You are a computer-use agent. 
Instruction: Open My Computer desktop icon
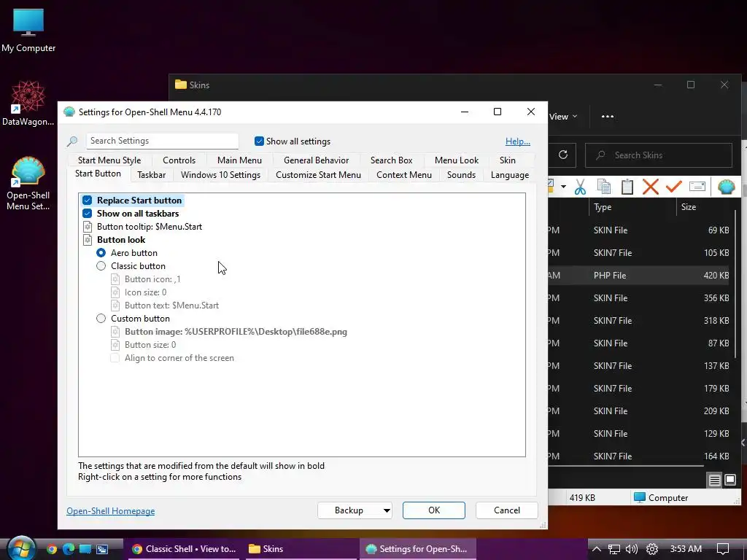(28, 31)
